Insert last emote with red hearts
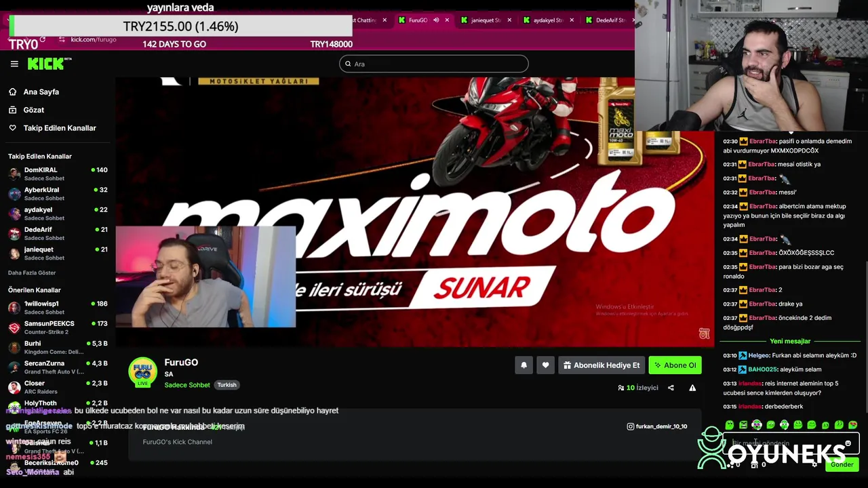The width and height of the screenshot is (868, 488). click(x=852, y=425)
